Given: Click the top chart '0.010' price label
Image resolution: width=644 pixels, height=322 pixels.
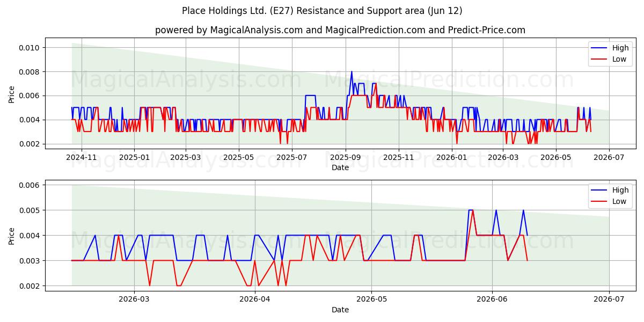Looking at the screenshot, I should 30,48.
